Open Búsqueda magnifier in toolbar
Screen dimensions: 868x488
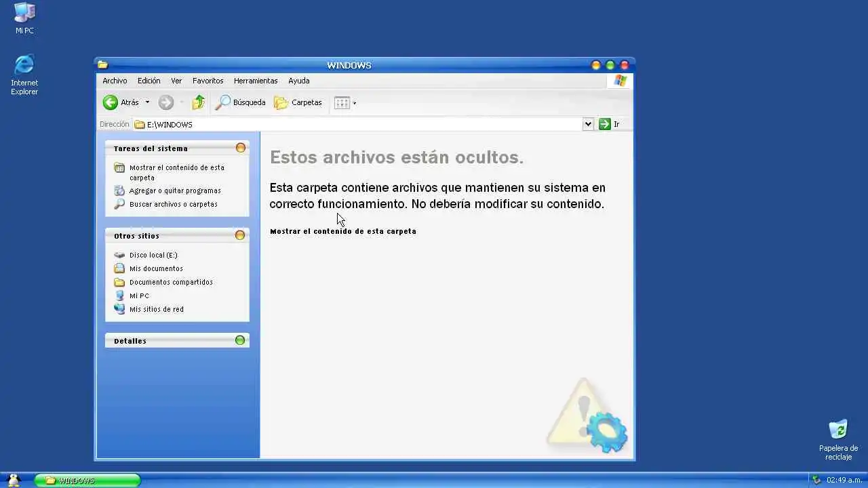pyautogui.click(x=222, y=102)
